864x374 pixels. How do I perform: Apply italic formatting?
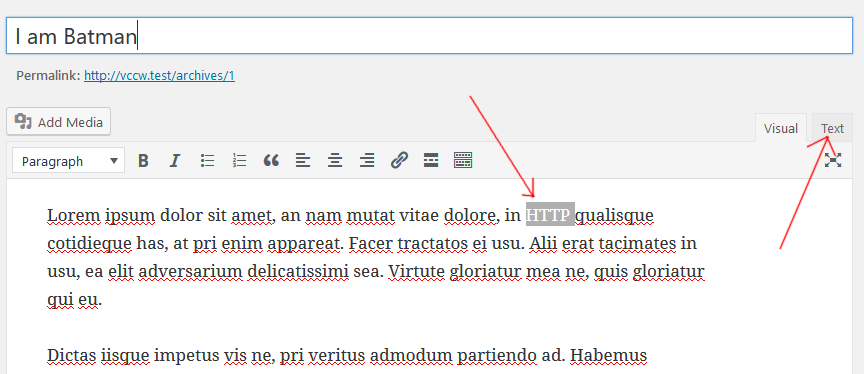pos(175,161)
